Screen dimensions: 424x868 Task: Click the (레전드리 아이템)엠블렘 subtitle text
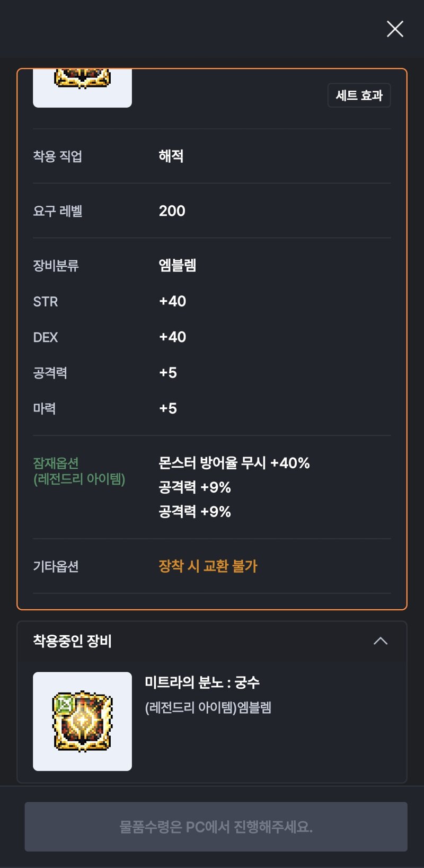(208, 707)
